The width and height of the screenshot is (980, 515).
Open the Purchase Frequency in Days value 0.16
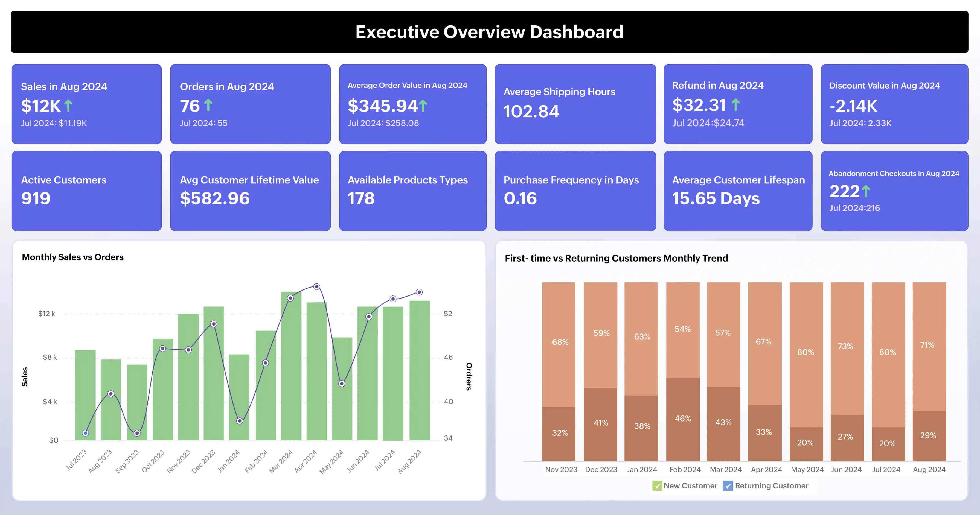pos(520,198)
